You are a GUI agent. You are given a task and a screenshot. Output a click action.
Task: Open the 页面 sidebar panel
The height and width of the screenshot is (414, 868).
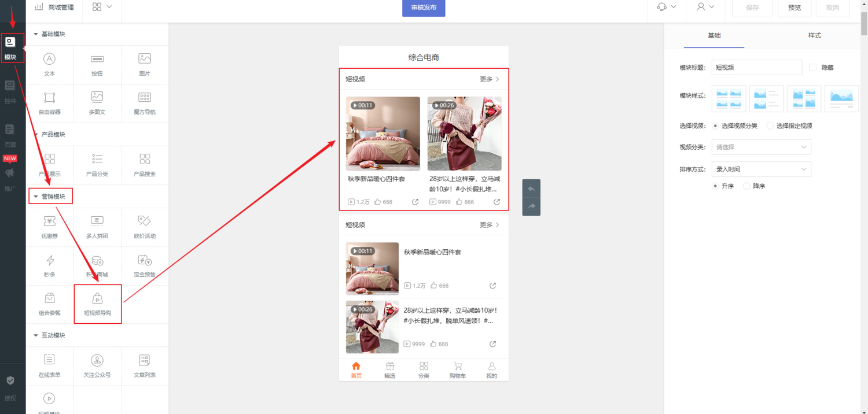tap(10, 136)
